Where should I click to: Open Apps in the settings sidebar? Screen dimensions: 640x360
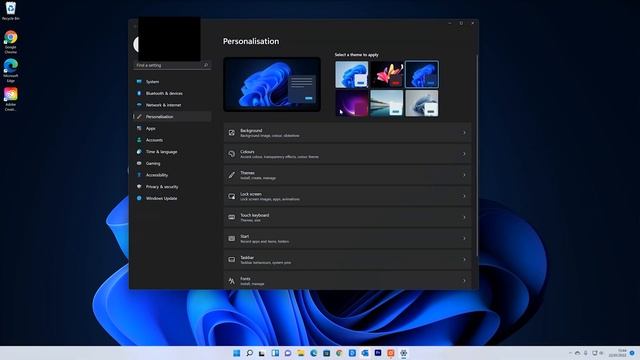pos(172,128)
